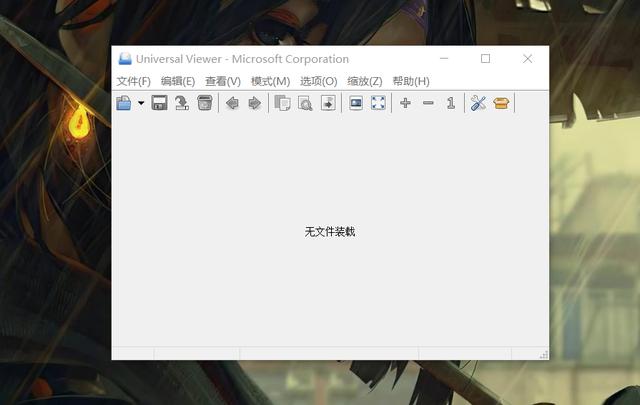Open the 模式(M) menu
This screenshot has height=405, width=640.
click(270, 81)
